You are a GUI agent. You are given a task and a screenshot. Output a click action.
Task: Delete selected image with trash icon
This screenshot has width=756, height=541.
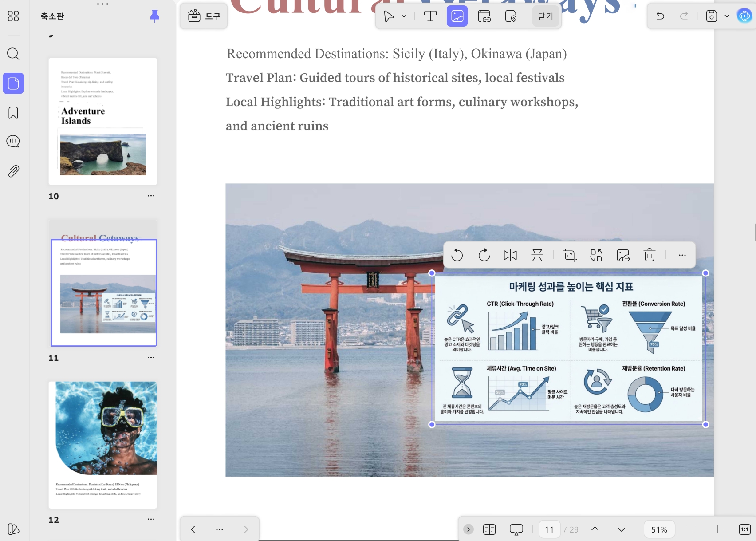click(x=650, y=255)
